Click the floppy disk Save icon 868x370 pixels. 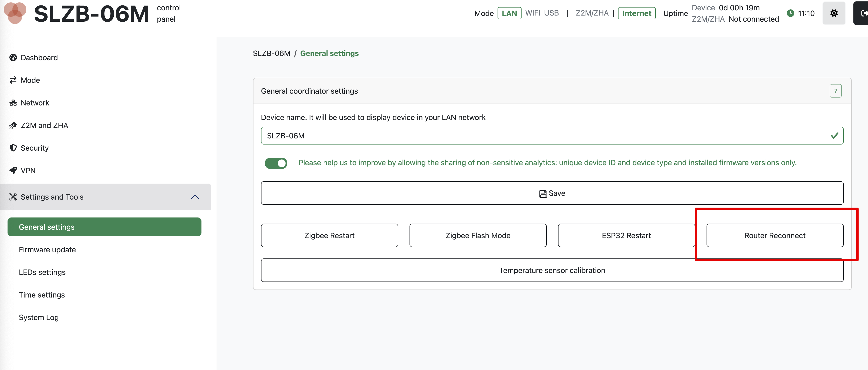tap(543, 193)
